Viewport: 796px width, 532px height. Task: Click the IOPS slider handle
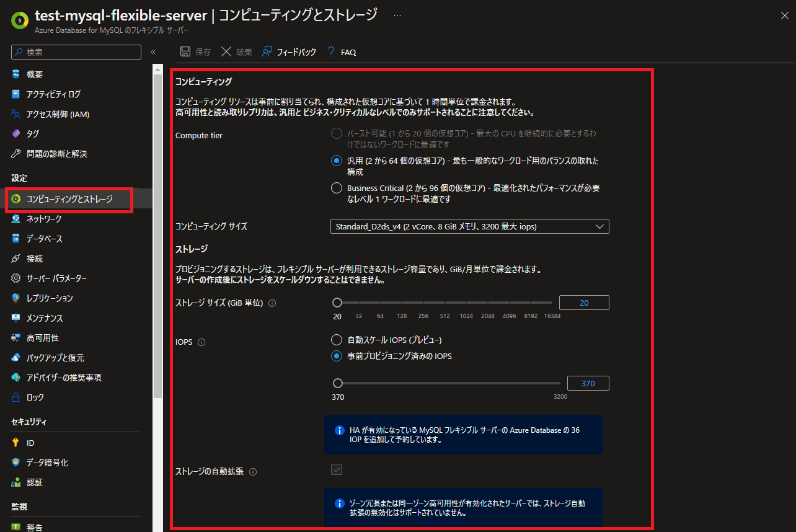(338, 383)
